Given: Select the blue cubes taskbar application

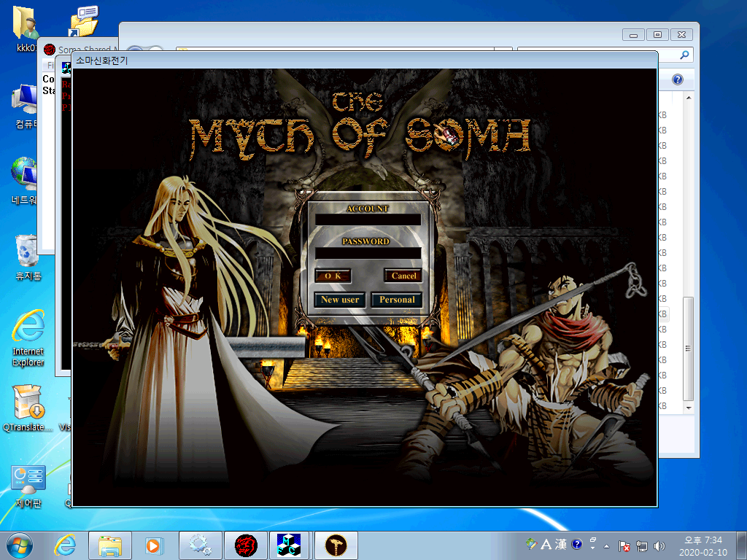Looking at the screenshot, I should pyautogui.click(x=290, y=545).
